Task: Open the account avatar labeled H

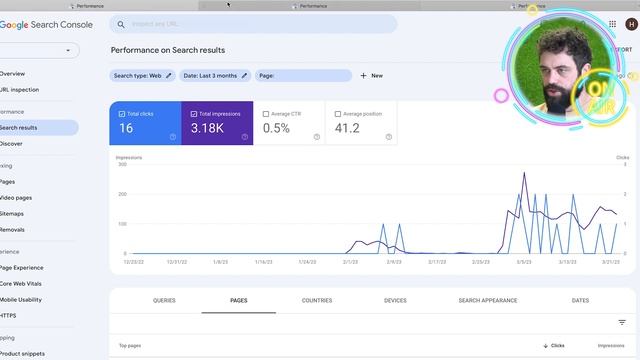Action: tap(631, 24)
